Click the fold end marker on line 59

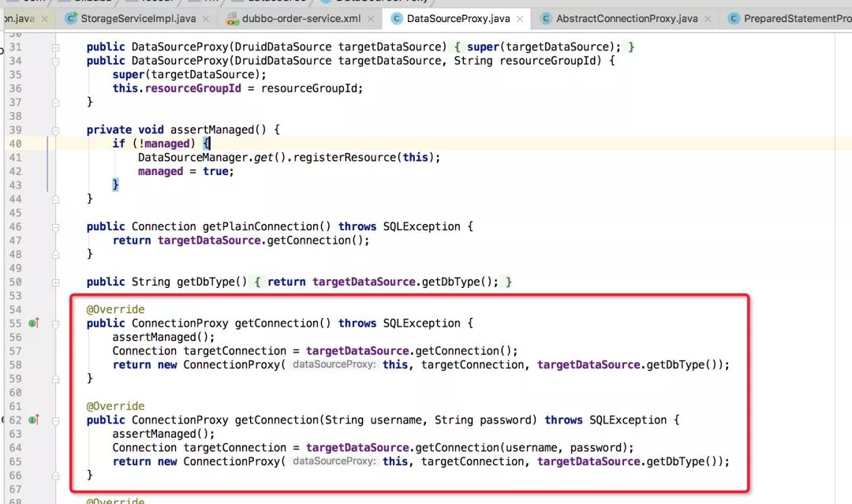(55, 379)
